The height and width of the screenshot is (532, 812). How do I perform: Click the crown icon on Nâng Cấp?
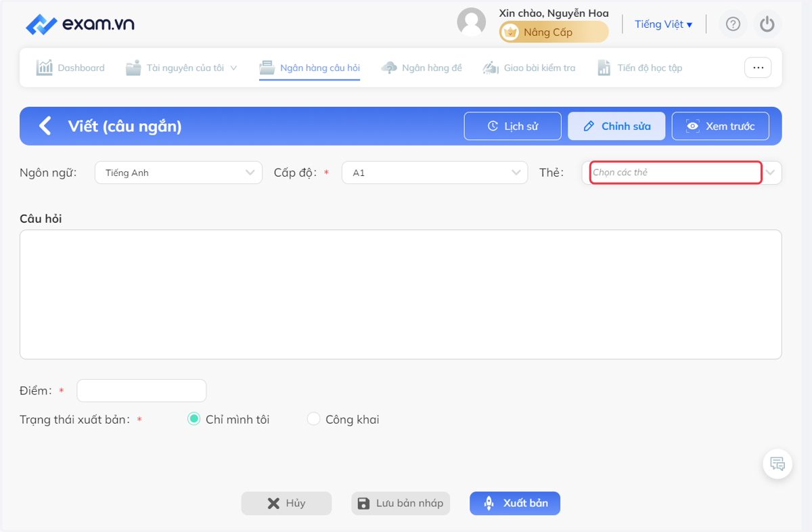click(x=511, y=32)
